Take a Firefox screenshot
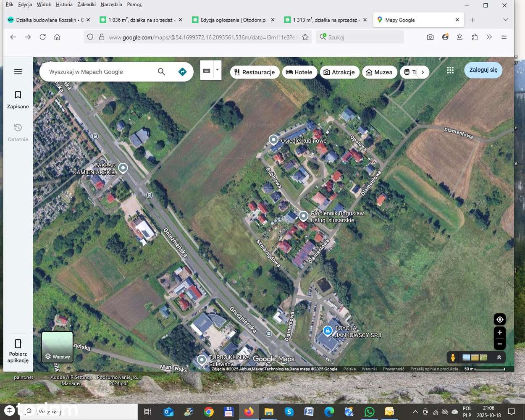This screenshot has height=420, width=525. 430,37
